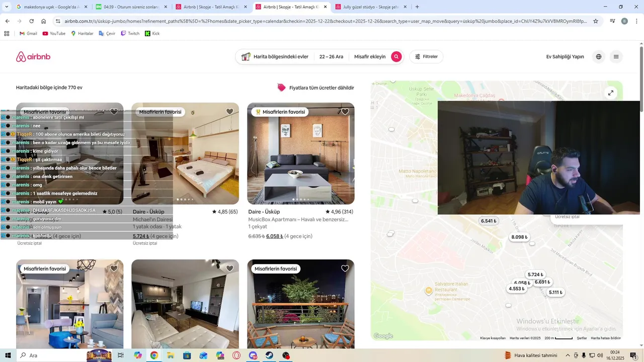Favorite the MusicBox Apartmanı listing heart
The image size is (644, 362).
(x=345, y=112)
